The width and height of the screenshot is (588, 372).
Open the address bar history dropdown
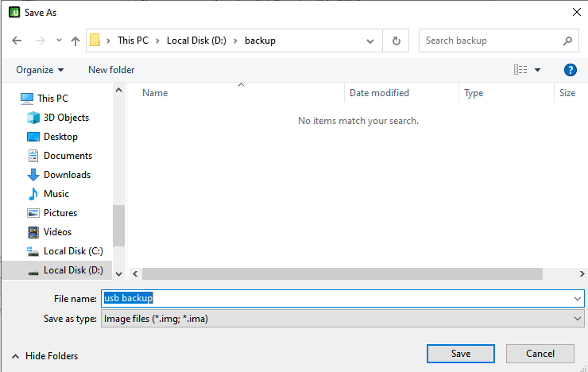tap(370, 41)
